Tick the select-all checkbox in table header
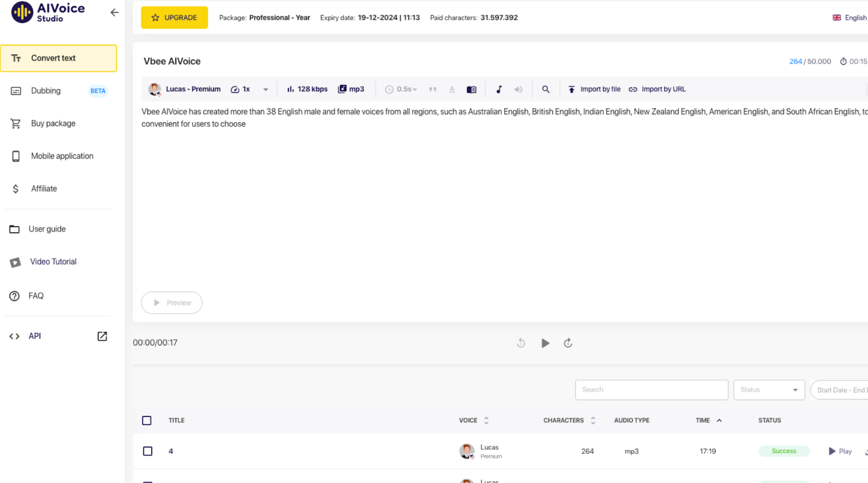Screen dimensions: 868x483 [146, 421]
